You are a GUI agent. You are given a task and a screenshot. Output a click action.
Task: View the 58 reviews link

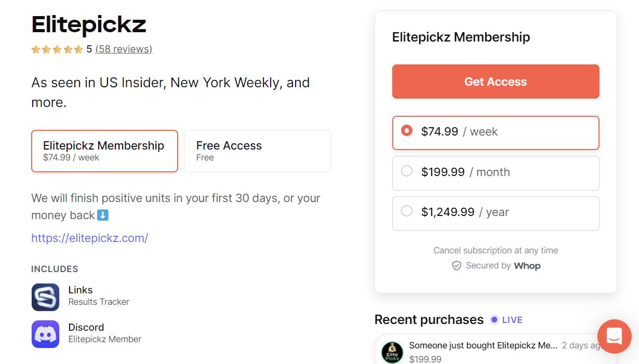124,49
